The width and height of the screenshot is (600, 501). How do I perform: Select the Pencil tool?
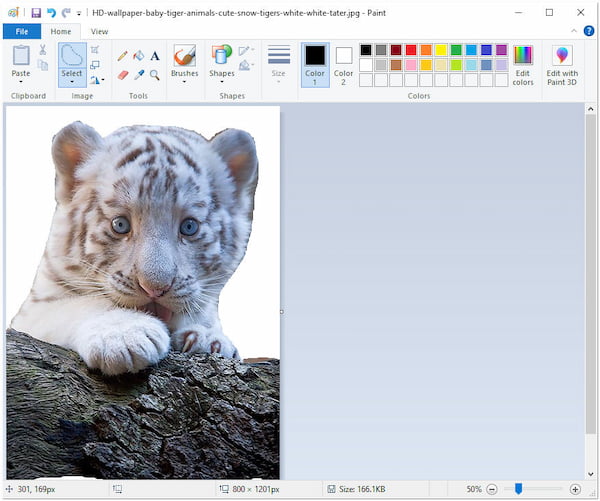(x=122, y=56)
